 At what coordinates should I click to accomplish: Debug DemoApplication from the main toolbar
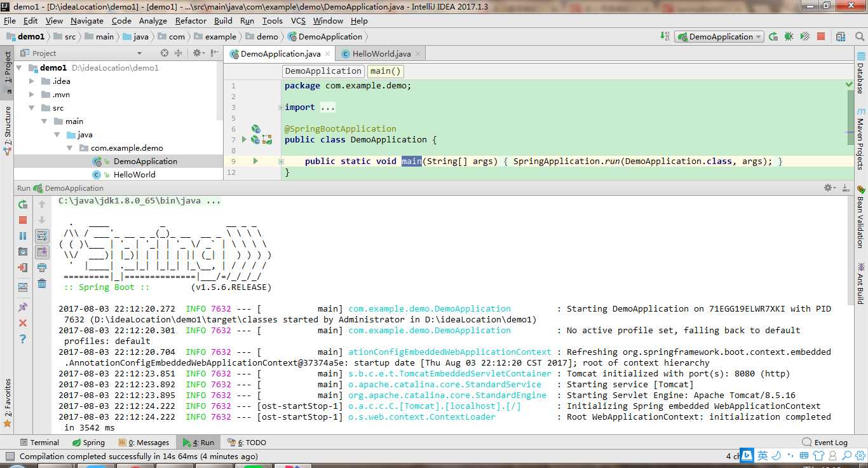(x=789, y=37)
